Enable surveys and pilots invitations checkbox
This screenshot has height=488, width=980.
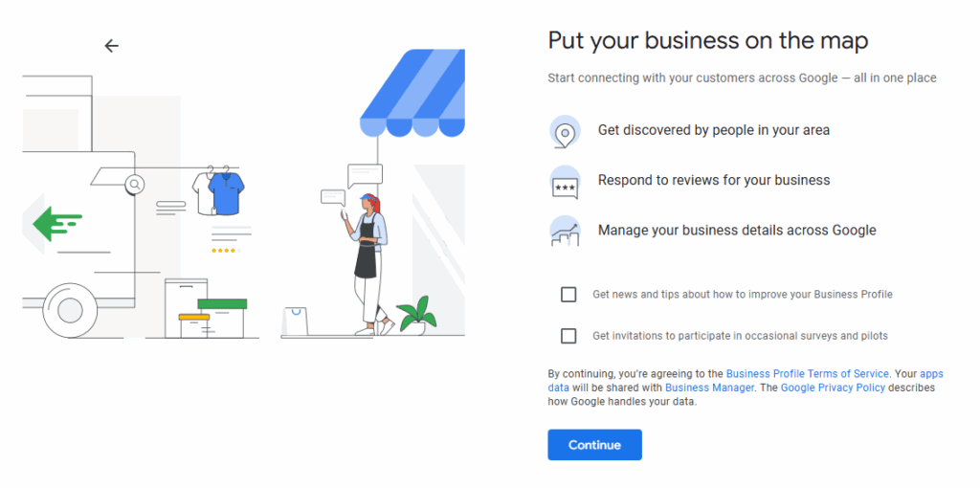[x=568, y=336]
